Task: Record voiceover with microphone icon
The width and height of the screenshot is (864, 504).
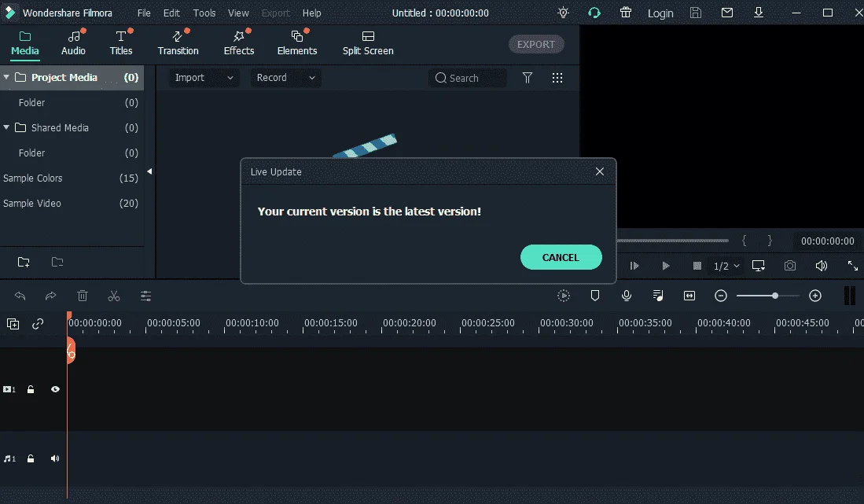Action: point(626,296)
